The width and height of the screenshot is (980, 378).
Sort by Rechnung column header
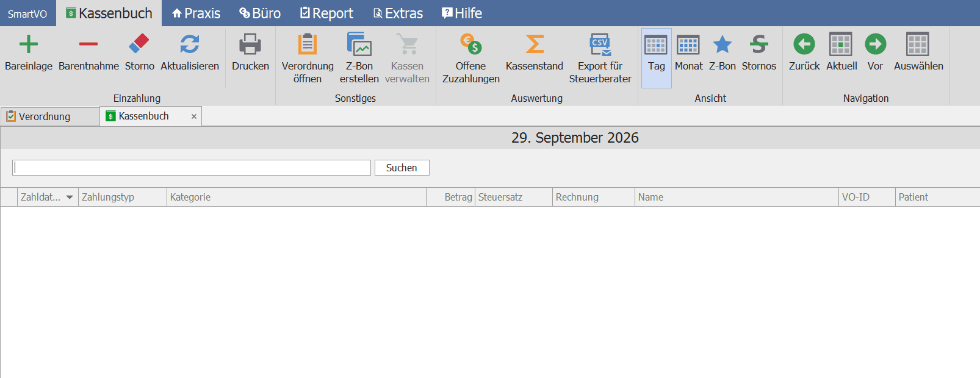pyautogui.click(x=594, y=197)
